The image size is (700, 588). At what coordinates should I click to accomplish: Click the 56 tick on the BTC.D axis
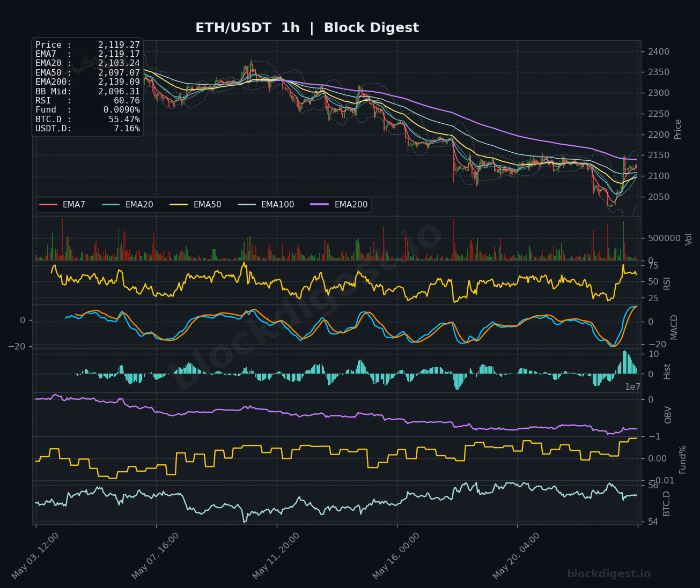[x=653, y=485]
